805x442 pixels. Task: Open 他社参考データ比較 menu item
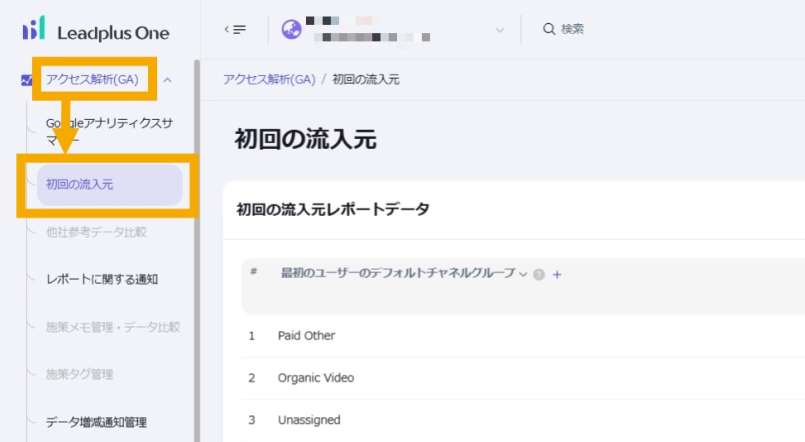tap(96, 232)
